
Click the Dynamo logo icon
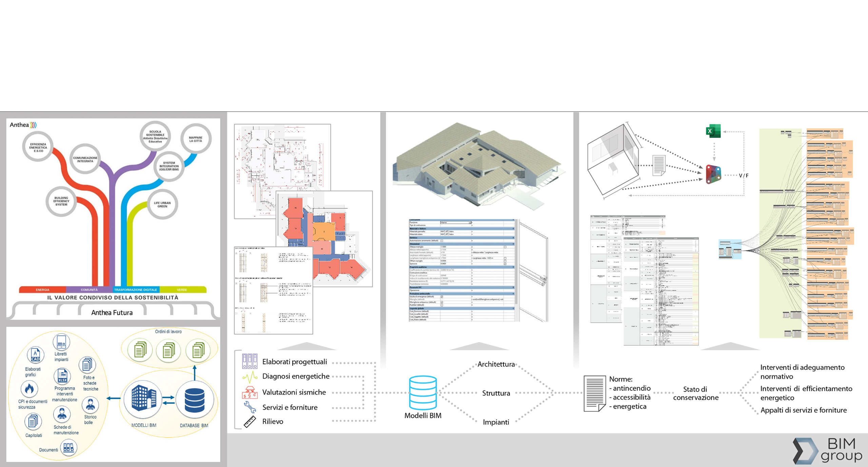point(713,174)
